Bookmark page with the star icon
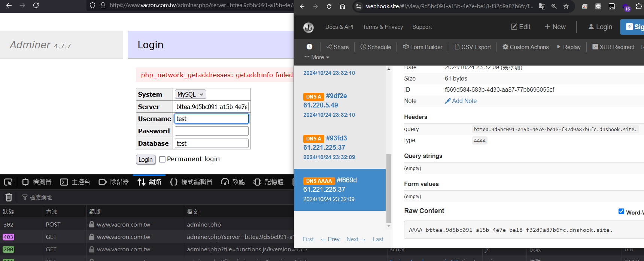644x261 pixels. (566, 6)
